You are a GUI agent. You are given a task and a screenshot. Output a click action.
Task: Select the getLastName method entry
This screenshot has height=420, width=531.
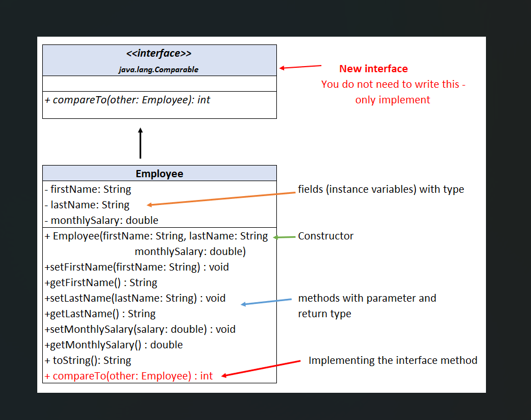(103, 313)
